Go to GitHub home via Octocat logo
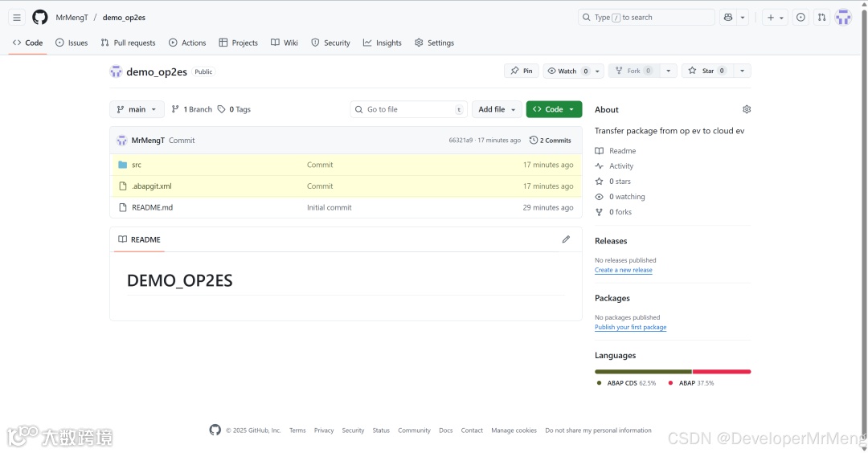 (x=40, y=18)
